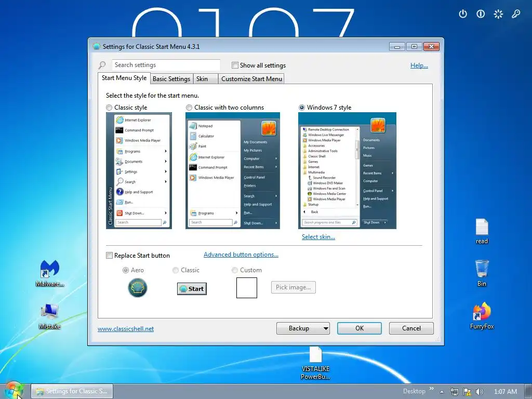Open the Backup dropdown button
This screenshot has width=532, height=399.
(x=303, y=328)
